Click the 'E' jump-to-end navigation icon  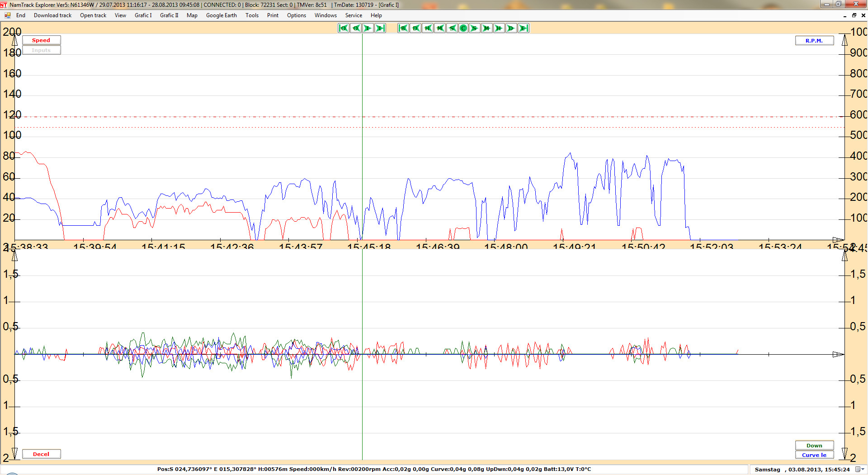[x=523, y=28]
